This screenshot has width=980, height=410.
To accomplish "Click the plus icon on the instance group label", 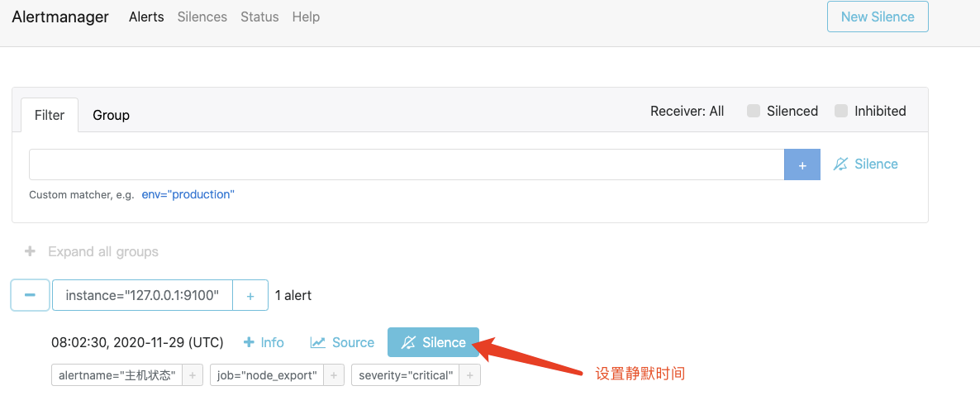I will [250, 295].
